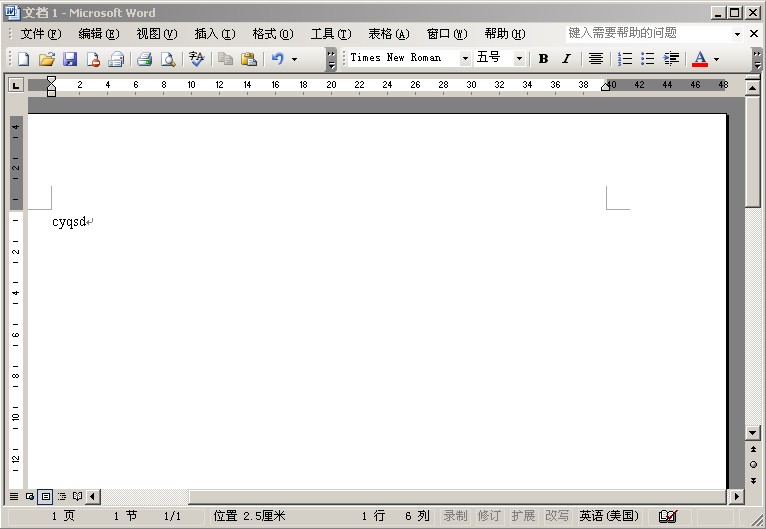766x529 pixels.
Task: Open the 工具(T) menu
Action: pos(331,34)
